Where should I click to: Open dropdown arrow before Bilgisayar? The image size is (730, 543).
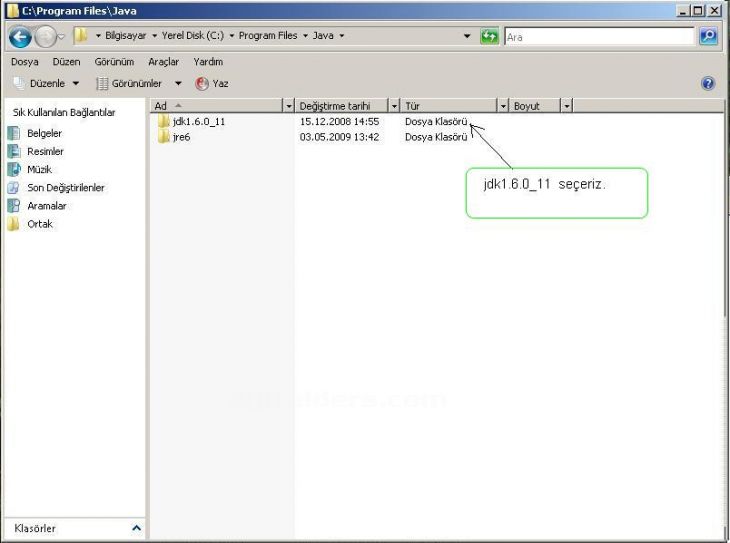click(x=98, y=36)
